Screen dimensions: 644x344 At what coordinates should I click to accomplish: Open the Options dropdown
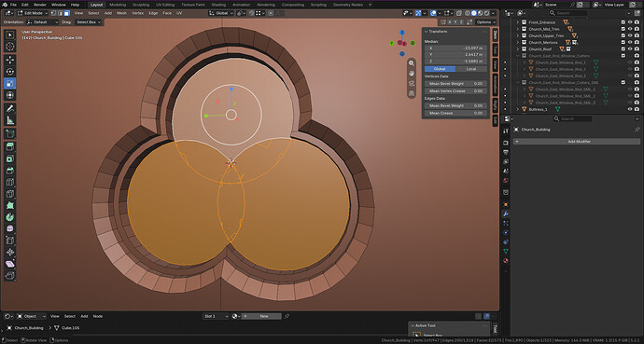[x=486, y=22]
